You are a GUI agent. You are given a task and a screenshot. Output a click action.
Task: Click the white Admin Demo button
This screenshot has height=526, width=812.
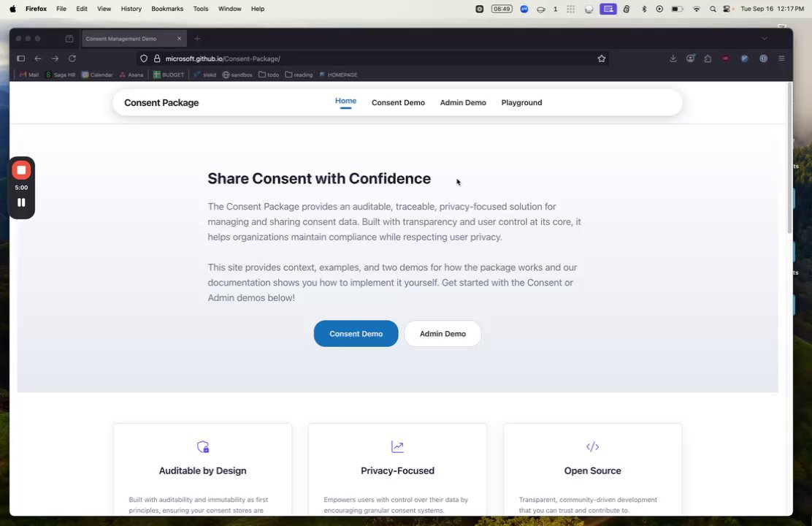point(443,334)
